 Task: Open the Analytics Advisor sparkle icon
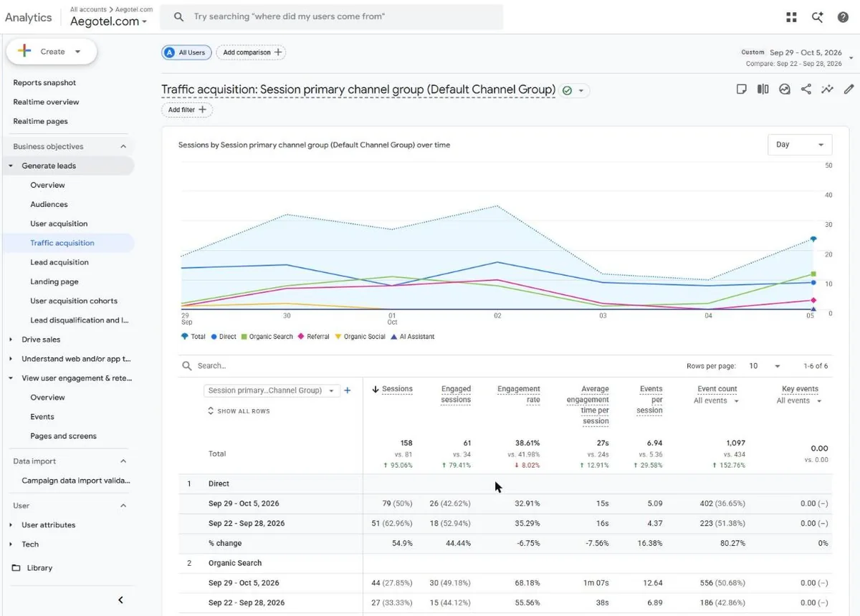pyautogui.click(x=817, y=17)
